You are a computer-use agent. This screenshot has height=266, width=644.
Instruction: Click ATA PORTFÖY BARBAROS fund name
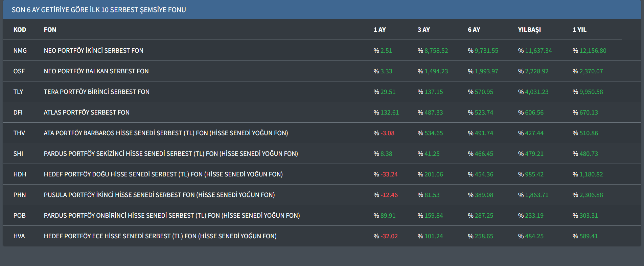point(166,133)
